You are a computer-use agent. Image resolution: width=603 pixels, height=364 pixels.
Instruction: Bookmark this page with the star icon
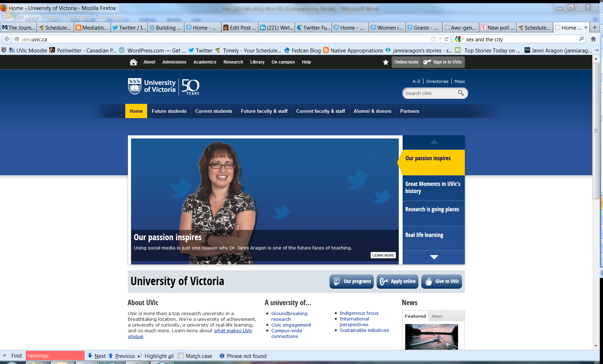(433, 39)
